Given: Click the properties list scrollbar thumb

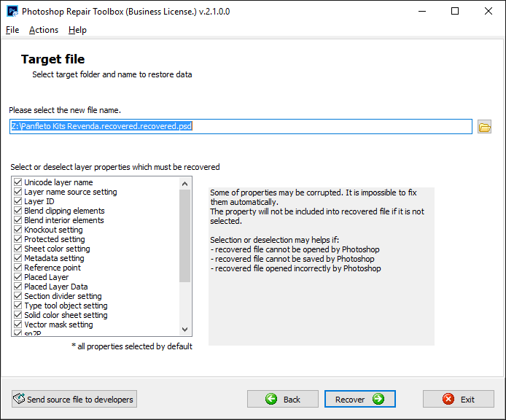Looking at the screenshot, I should (184, 235).
